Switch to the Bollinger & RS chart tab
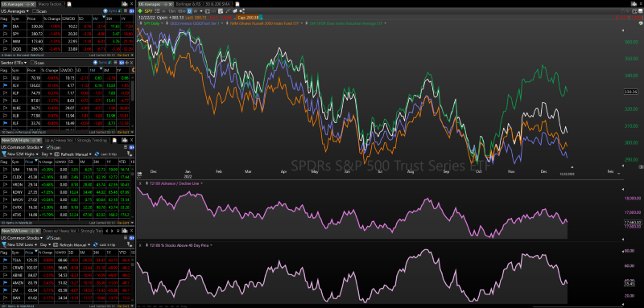The width and height of the screenshot is (644, 308). coord(188,4)
